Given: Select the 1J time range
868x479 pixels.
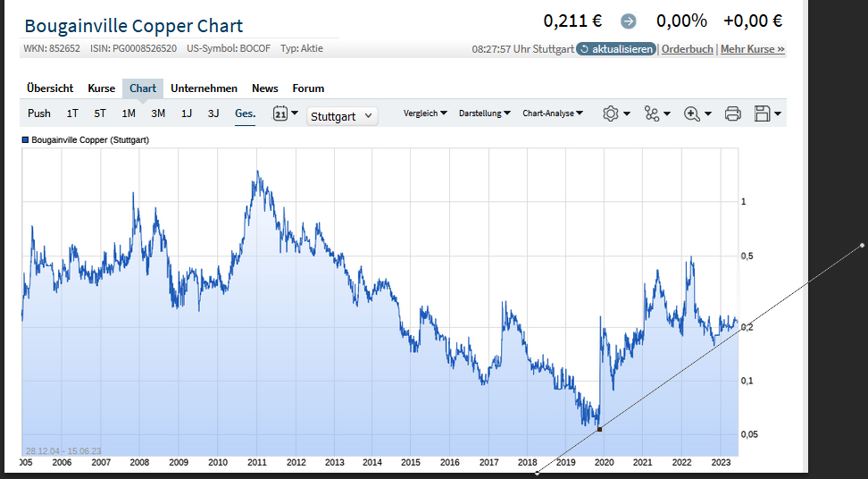Looking at the screenshot, I should 187,113.
